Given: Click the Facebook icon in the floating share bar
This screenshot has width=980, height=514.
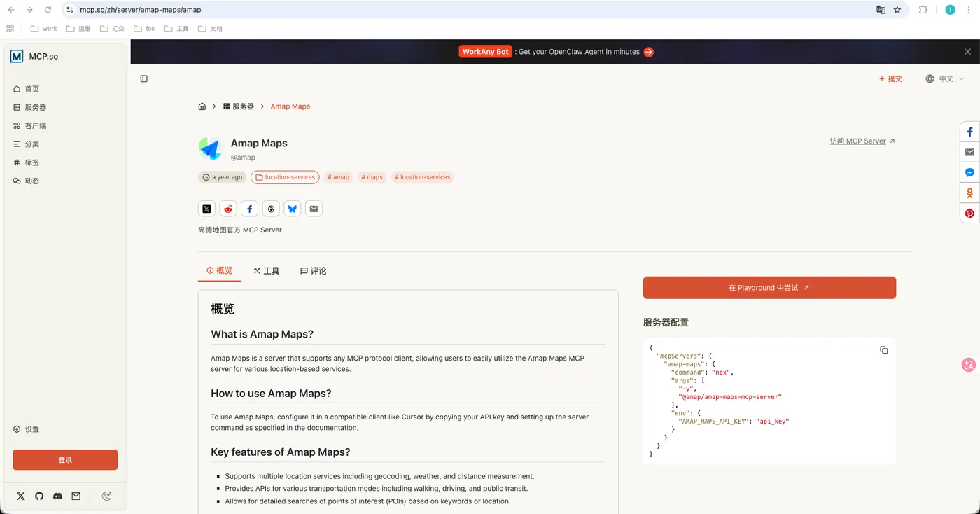Looking at the screenshot, I should pos(969,132).
